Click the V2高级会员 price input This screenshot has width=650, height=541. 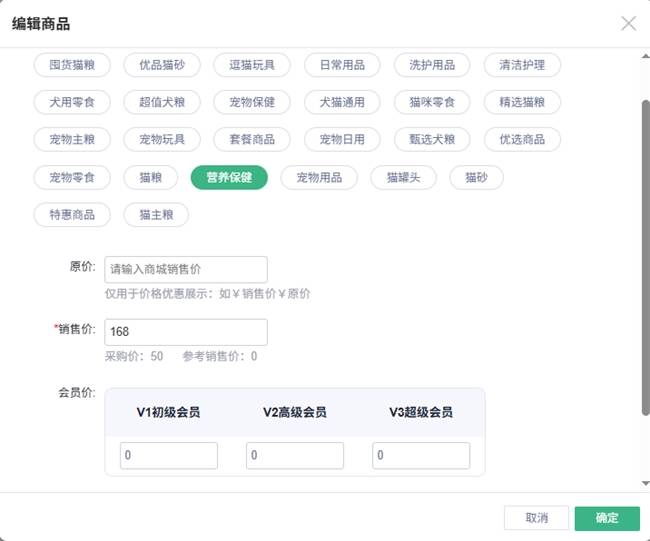[x=294, y=455]
